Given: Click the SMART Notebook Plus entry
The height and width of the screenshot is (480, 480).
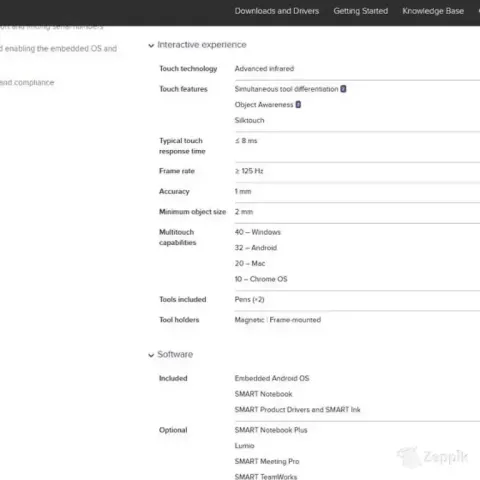Looking at the screenshot, I should (x=271, y=430).
